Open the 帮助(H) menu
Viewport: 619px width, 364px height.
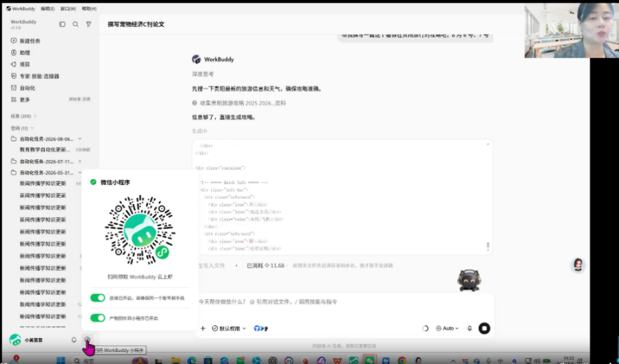tap(89, 8)
